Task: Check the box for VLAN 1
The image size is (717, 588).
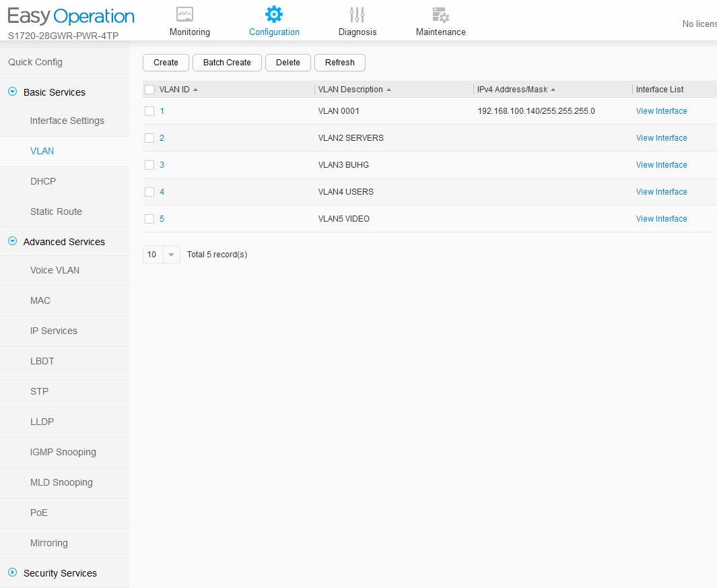Action: click(x=149, y=111)
